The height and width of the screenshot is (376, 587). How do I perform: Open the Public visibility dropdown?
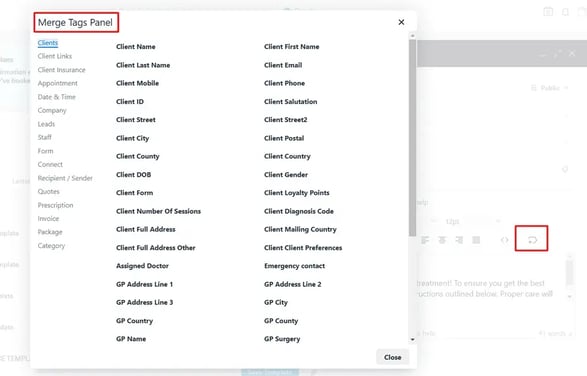pyautogui.click(x=550, y=88)
